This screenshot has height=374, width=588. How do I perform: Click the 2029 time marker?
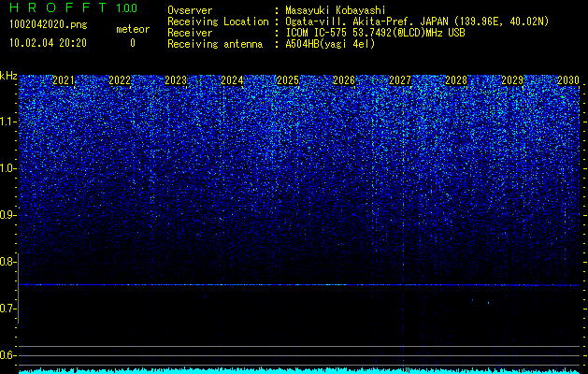512,80
